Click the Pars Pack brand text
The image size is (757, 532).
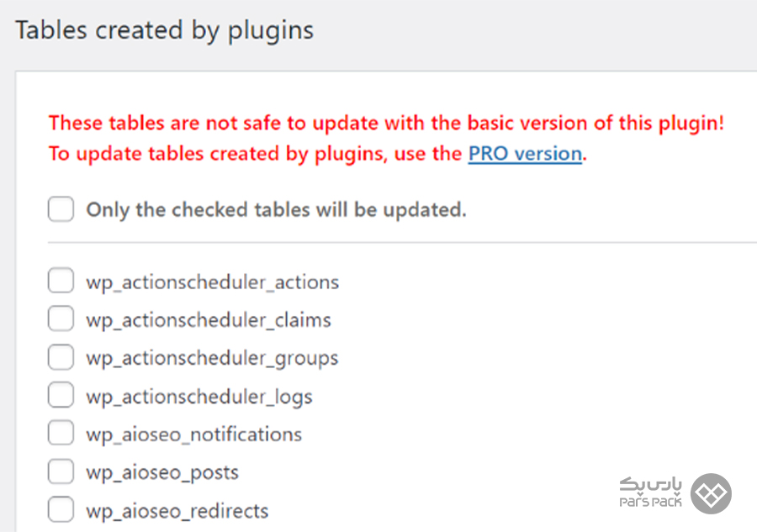pyautogui.click(x=651, y=492)
